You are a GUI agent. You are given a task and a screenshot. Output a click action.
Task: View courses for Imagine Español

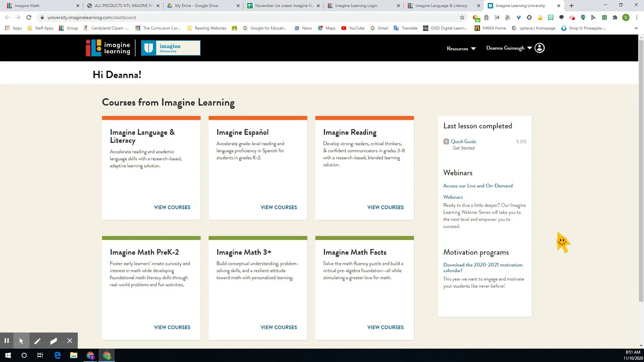[x=279, y=207]
